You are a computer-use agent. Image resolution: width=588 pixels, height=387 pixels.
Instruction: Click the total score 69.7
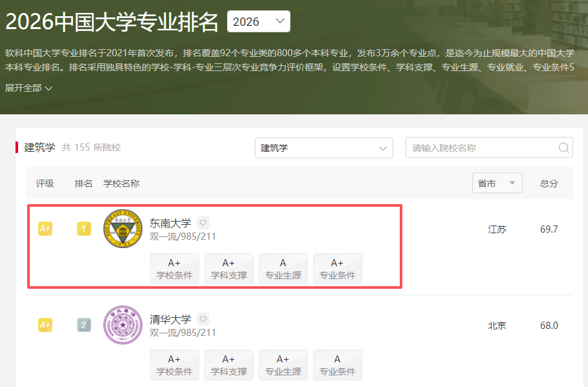tap(549, 229)
